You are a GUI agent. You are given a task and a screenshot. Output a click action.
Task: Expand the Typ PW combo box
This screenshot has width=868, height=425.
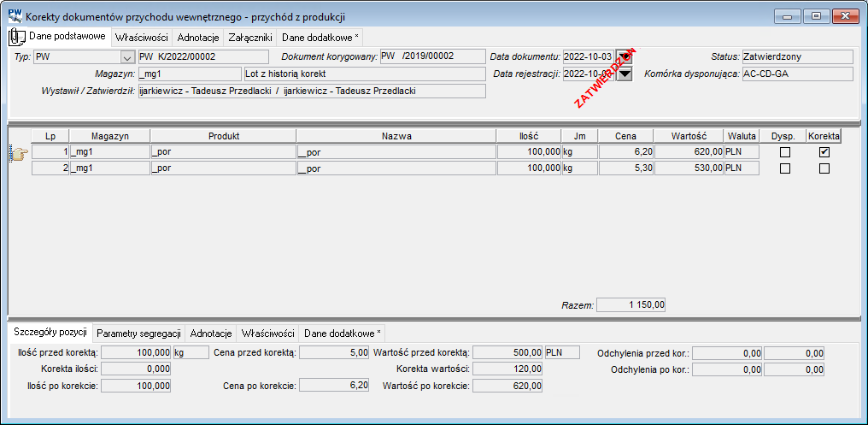(127, 57)
